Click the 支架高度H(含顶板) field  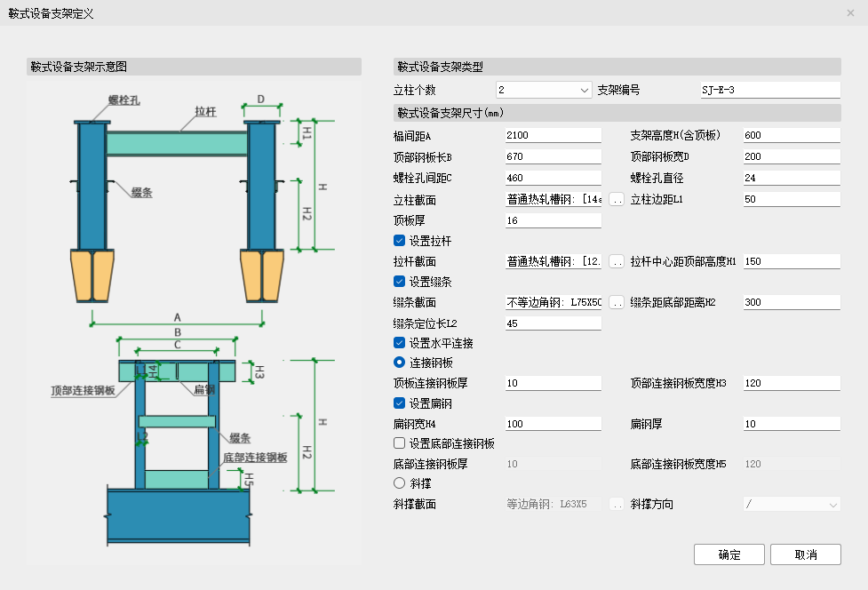point(791,135)
